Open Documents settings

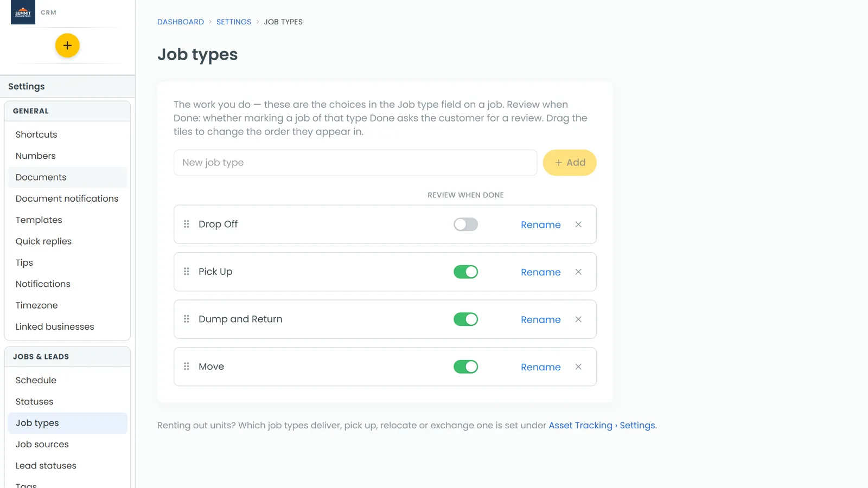67,177
